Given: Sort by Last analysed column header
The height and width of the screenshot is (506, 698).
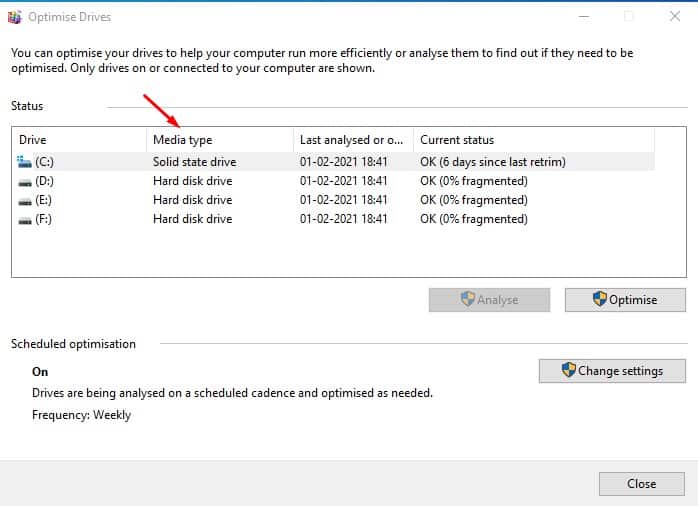Looking at the screenshot, I should coord(353,140).
